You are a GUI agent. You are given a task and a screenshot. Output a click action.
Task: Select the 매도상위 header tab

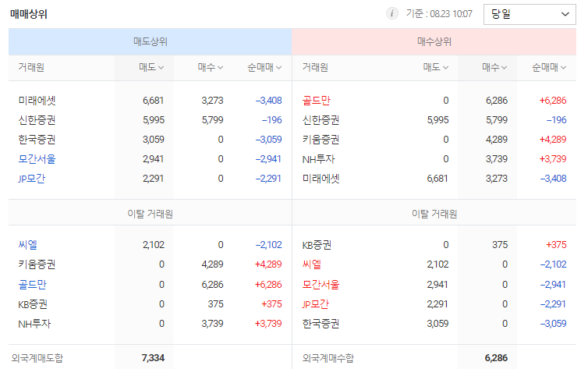click(150, 41)
